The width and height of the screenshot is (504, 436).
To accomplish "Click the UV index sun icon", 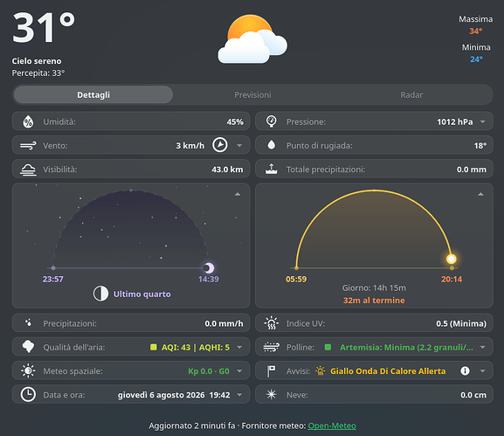I will point(272,323).
